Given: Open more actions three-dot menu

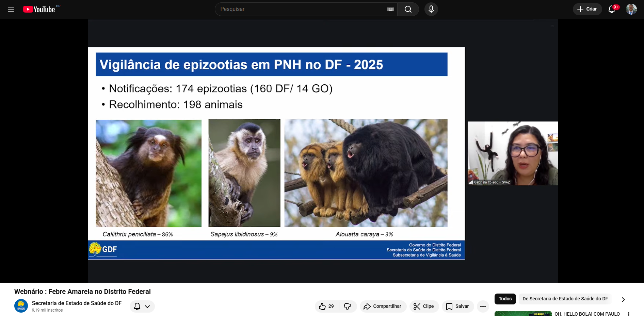Looking at the screenshot, I should tap(483, 306).
